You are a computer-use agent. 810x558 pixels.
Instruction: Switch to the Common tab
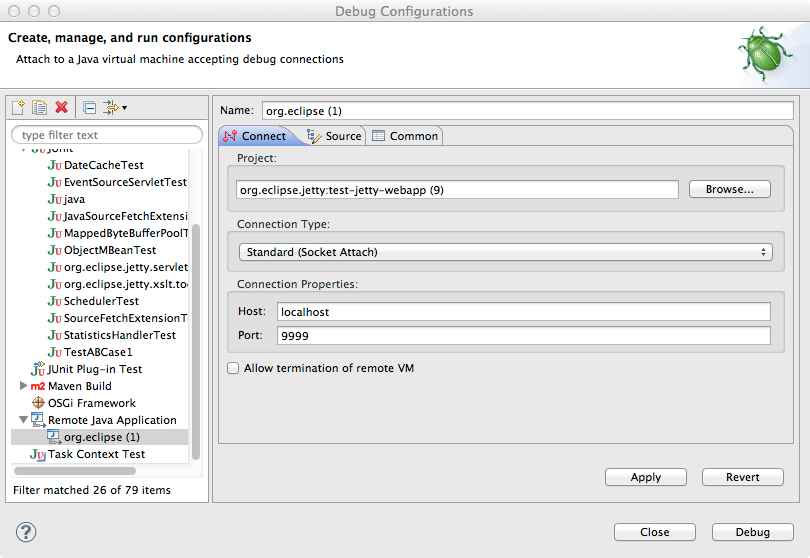click(x=405, y=136)
